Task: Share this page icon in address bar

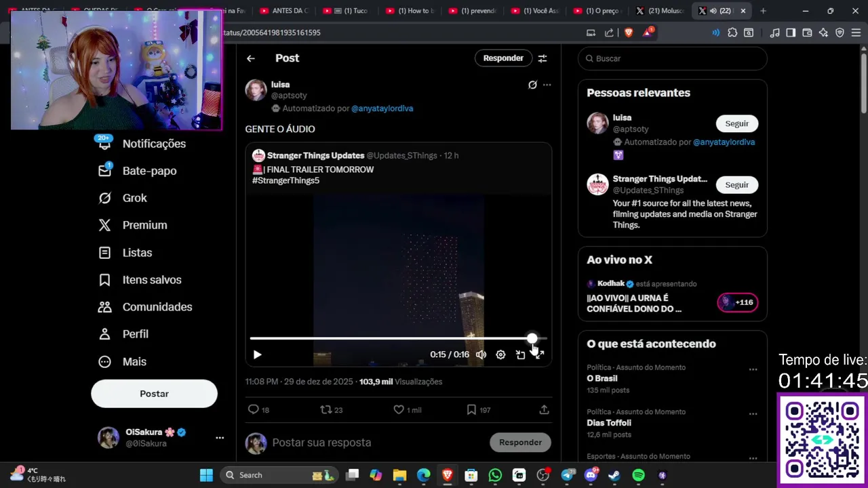Action: coord(609,33)
